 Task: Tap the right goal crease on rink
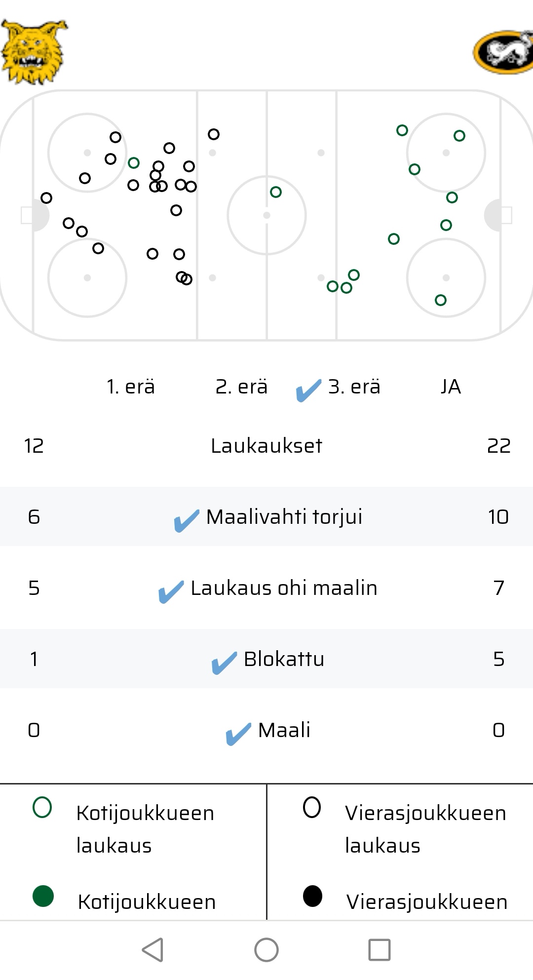(493, 215)
